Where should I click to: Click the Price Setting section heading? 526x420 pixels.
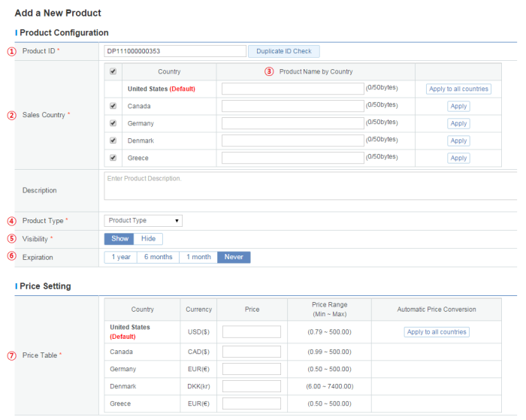coord(45,286)
